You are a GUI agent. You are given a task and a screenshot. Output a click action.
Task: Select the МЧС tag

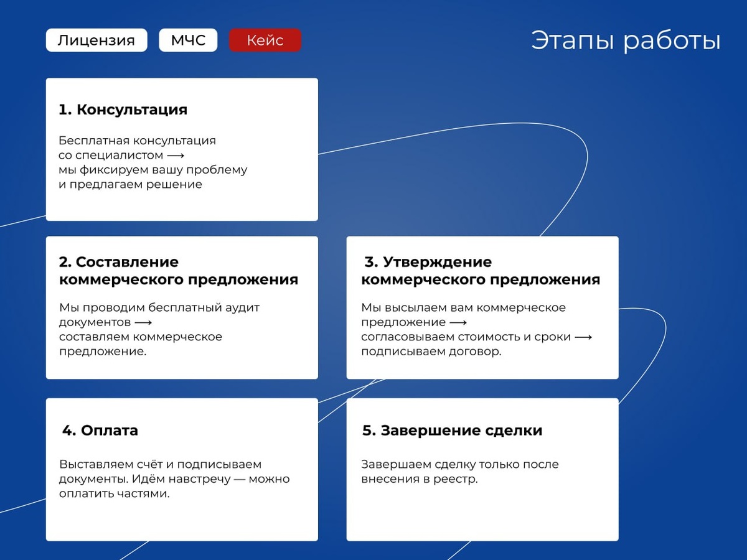(x=188, y=40)
